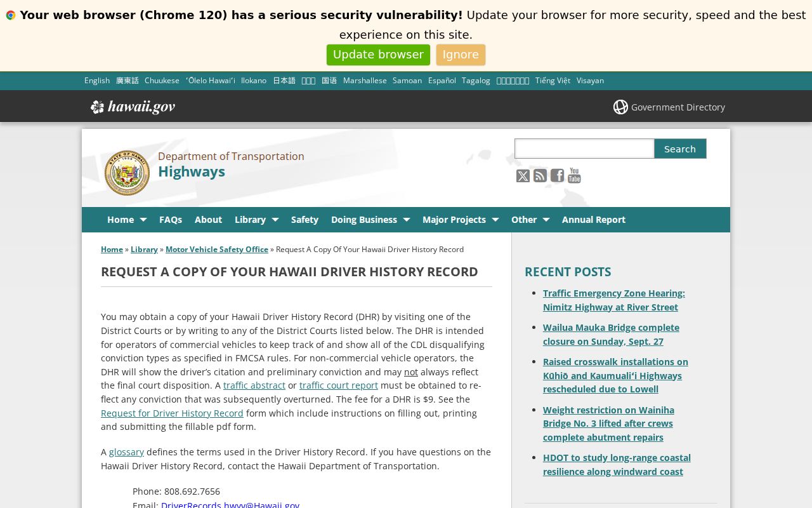Expand the Other menu dropdown arrow
This screenshot has height=508, width=812.
[x=546, y=220]
